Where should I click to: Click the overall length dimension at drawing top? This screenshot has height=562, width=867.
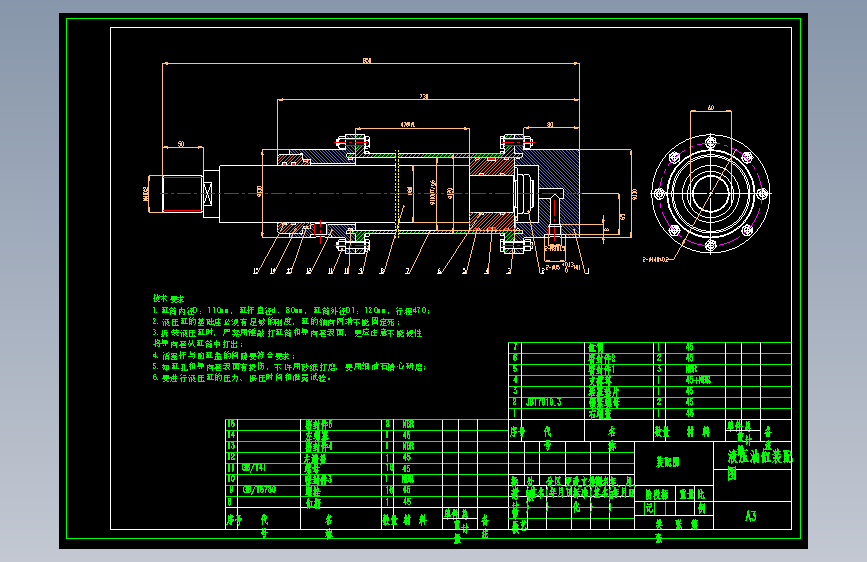367,60
